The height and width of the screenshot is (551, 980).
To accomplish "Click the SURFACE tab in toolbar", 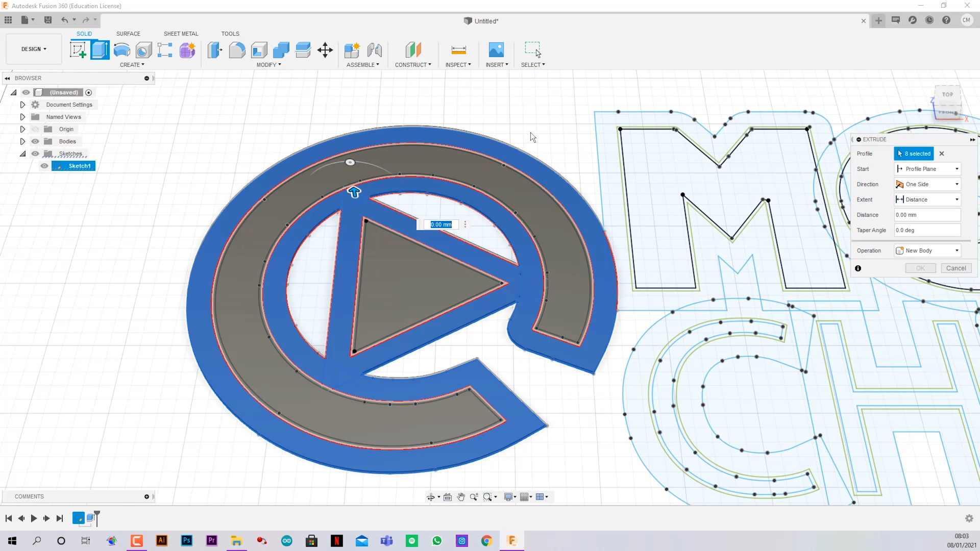I will [x=128, y=34].
